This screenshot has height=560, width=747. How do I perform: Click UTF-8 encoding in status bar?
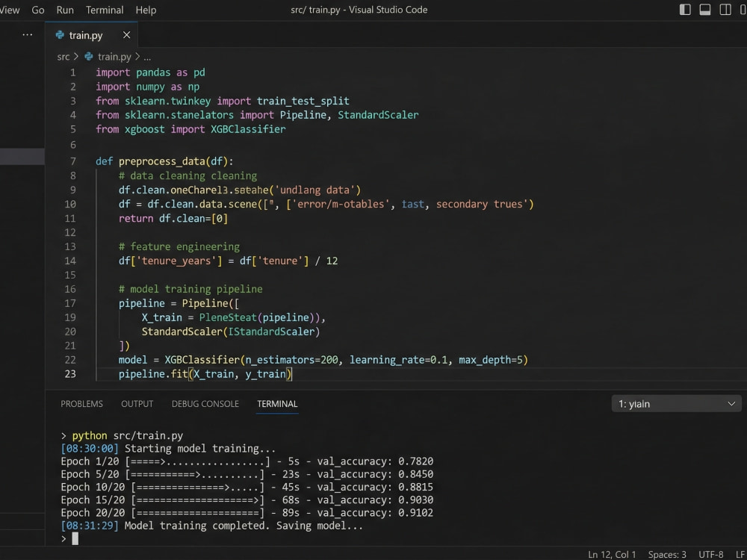711,554
